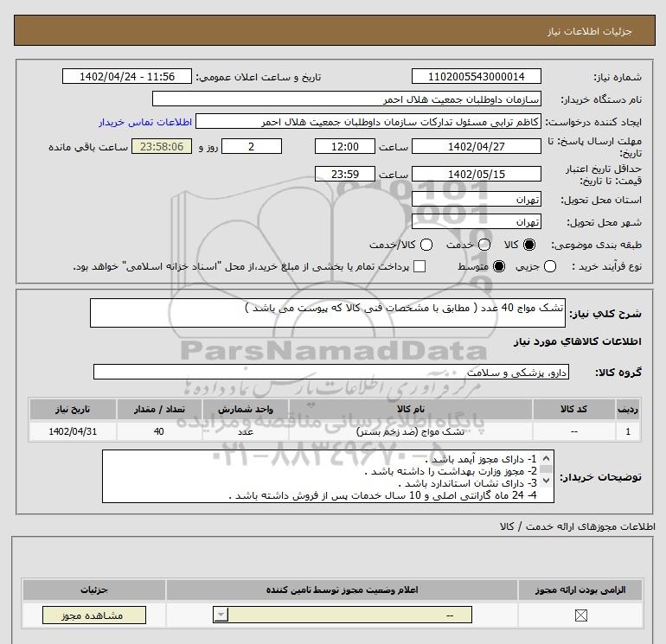Select the خدمت radio button
This screenshot has width=666, height=644.
(x=484, y=245)
